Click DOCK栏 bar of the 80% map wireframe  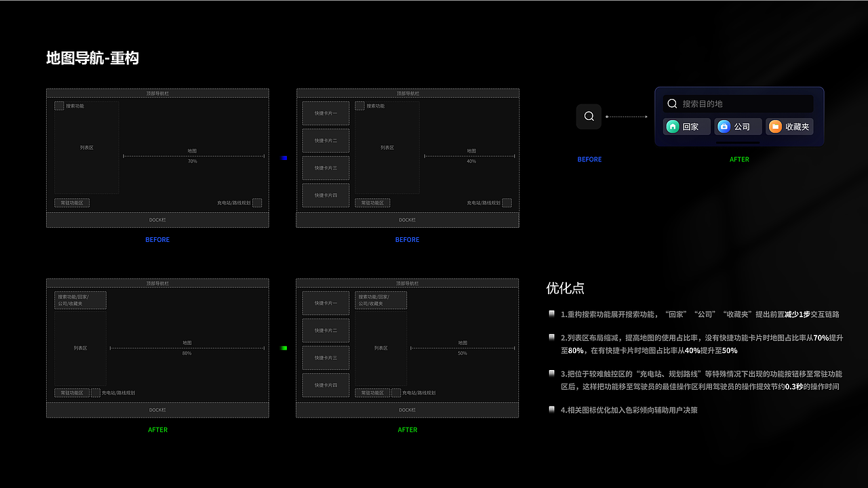157,409
